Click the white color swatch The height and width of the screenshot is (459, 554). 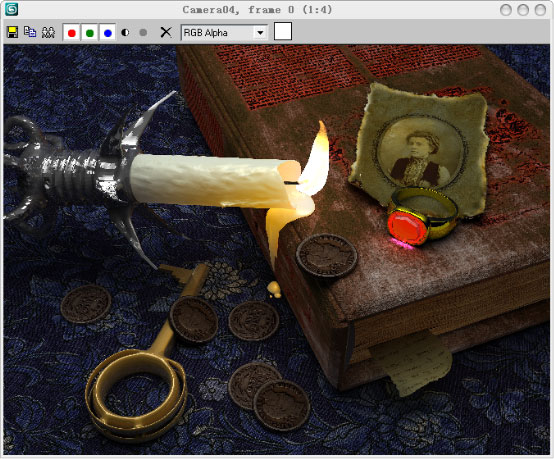(283, 31)
